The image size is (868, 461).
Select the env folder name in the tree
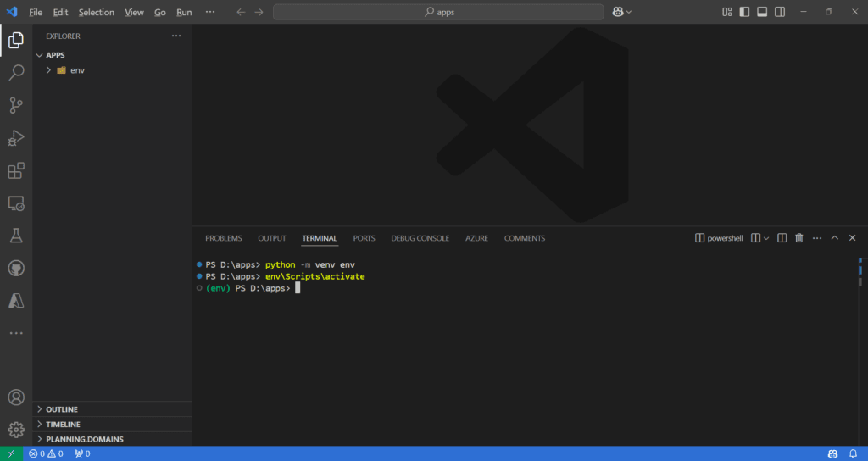77,70
